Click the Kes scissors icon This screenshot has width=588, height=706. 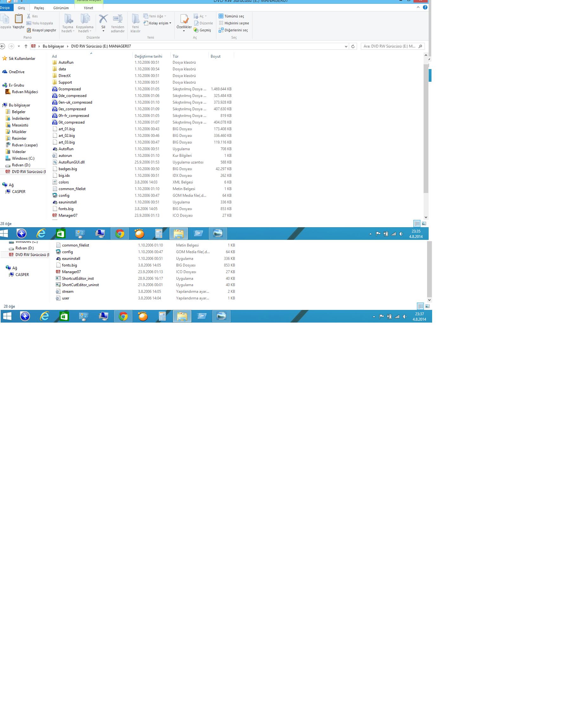coord(29,16)
